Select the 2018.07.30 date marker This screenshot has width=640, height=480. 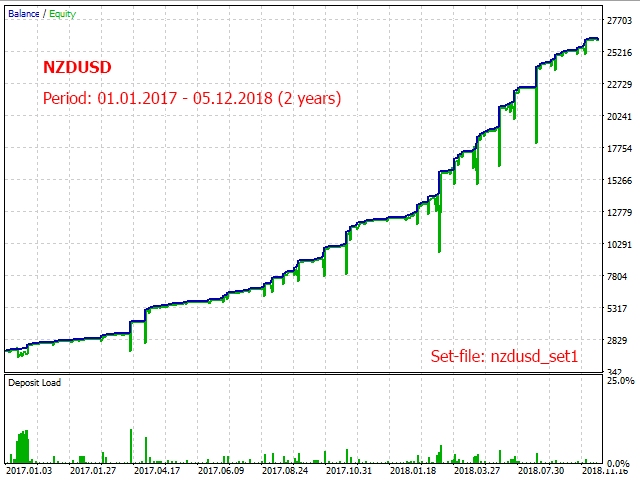click(x=540, y=471)
